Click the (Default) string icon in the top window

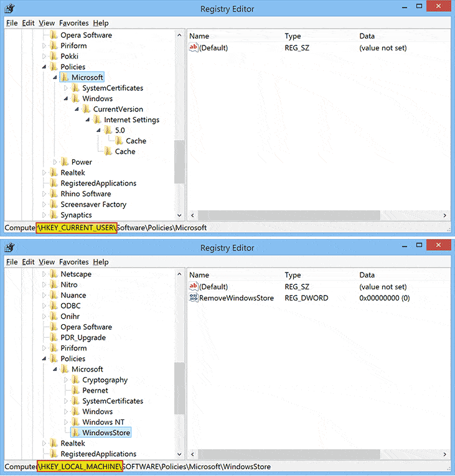[194, 48]
